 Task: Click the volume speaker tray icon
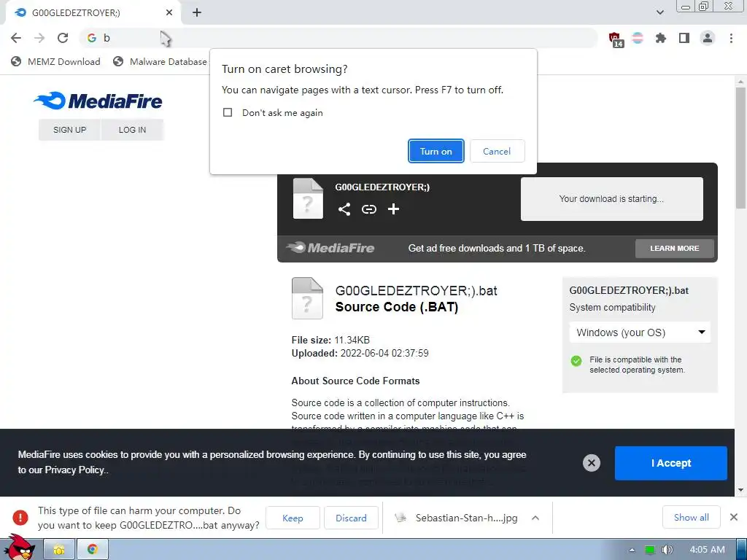tap(667, 550)
